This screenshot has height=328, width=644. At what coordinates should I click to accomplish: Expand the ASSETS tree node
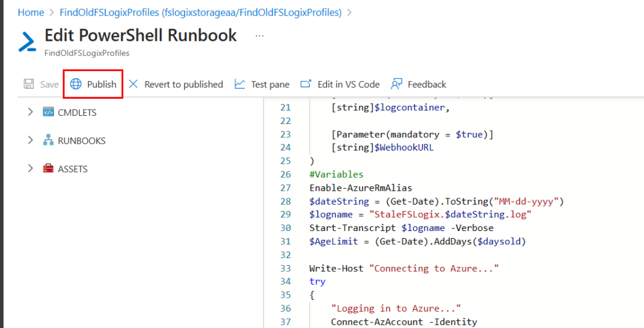(30, 169)
